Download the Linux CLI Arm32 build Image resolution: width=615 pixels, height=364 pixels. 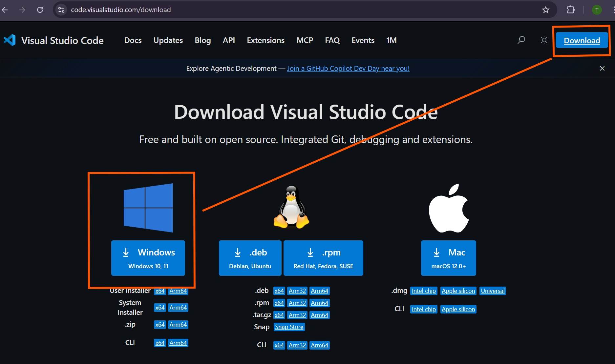[x=297, y=345]
